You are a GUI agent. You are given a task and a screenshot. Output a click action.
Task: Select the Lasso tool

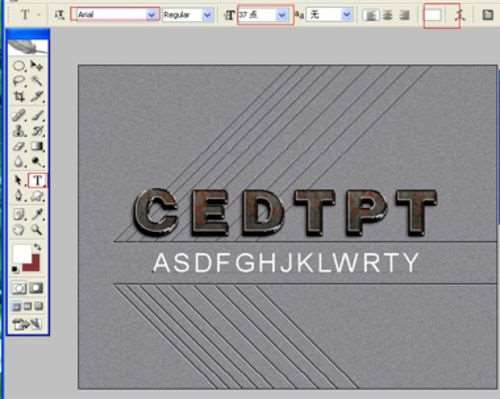pyautogui.click(x=19, y=81)
